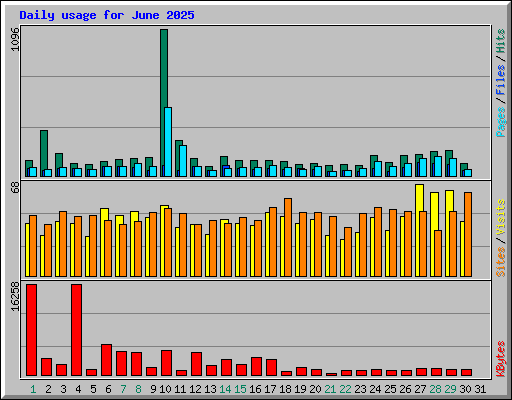The width and height of the screenshot is (512, 400).
Task: Click the 'Files' legend label
Action: 501,80
